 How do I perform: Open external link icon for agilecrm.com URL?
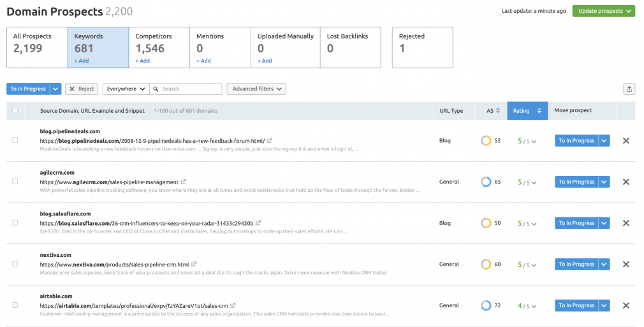tap(183, 182)
